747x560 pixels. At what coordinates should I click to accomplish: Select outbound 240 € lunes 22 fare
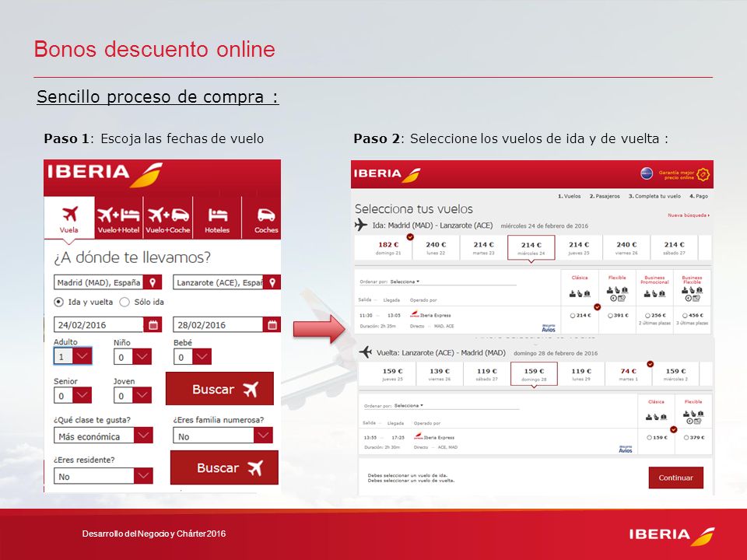[436, 247]
